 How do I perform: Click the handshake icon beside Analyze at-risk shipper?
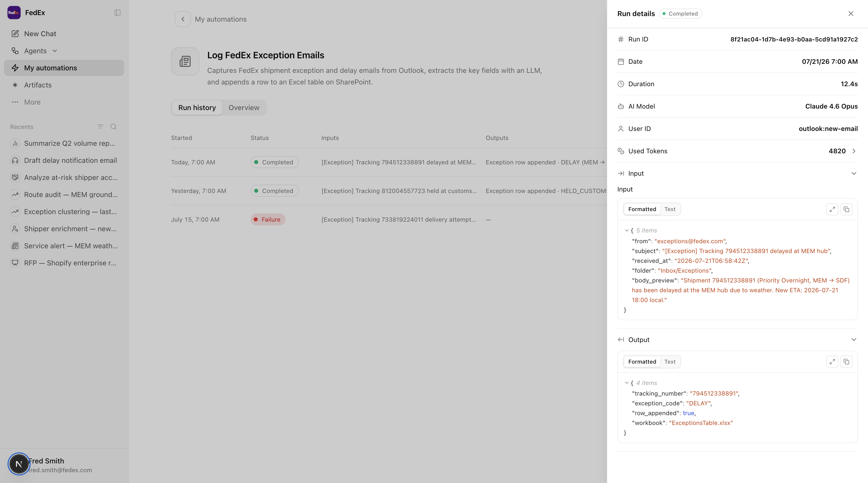15,178
